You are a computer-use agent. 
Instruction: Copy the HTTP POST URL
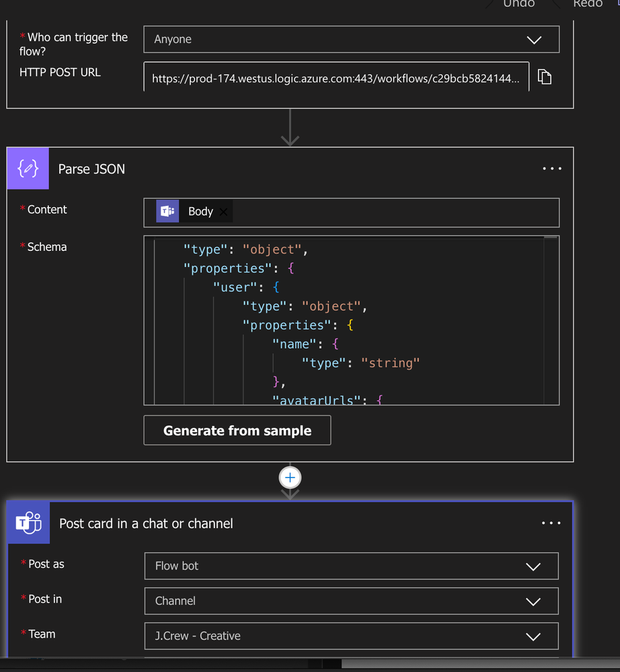point(544,77)
